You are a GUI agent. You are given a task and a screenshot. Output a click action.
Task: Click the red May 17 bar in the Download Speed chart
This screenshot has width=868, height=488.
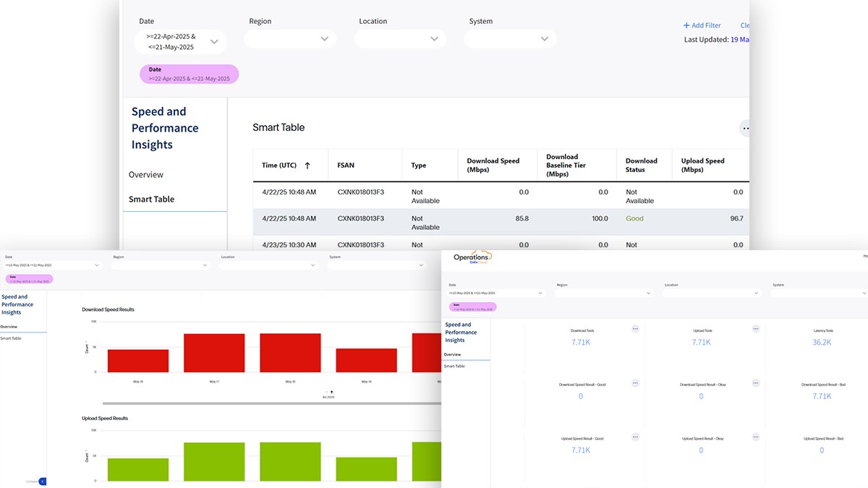coord(213,353)
